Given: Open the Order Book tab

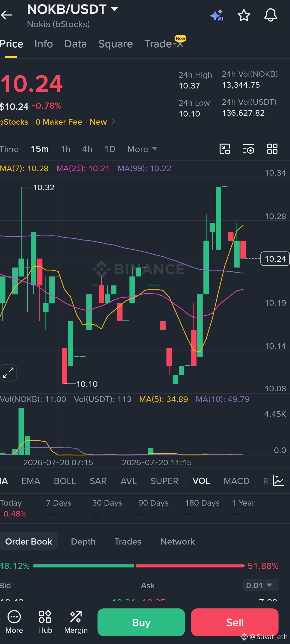Looking at the screenshot, I should (29, 541).
